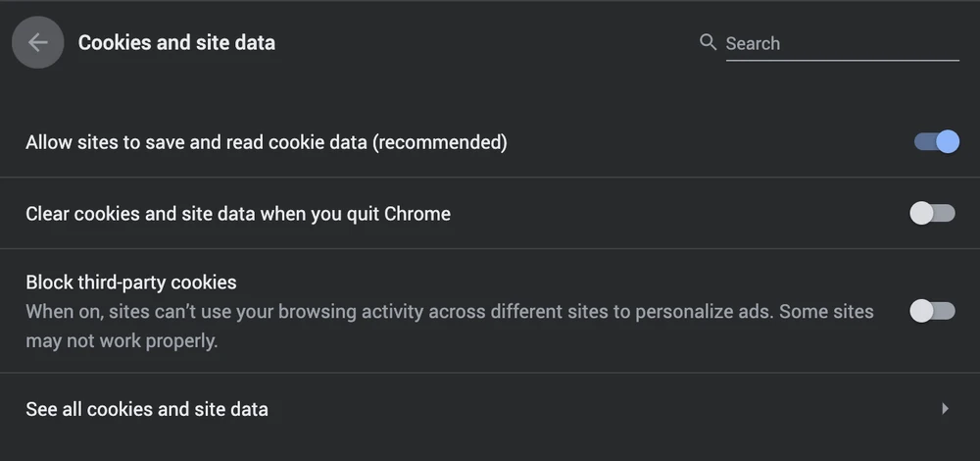Image resolution: width=980 pixels, height=461 pixels.
Task: Click "may not work properly" text line
Action: [x=122, y=341]
